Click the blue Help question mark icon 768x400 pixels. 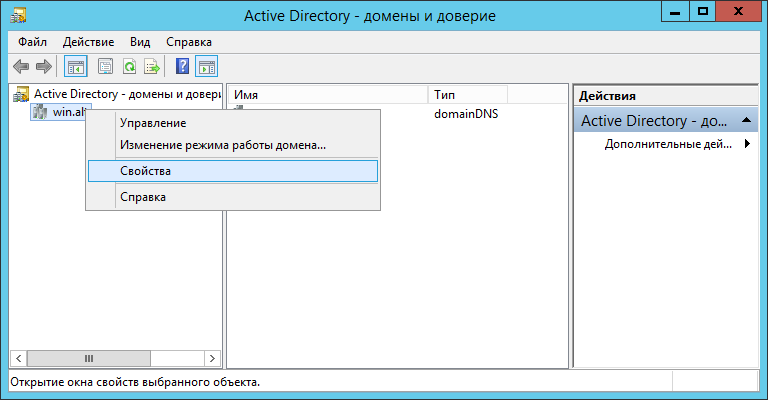(182, 67)
